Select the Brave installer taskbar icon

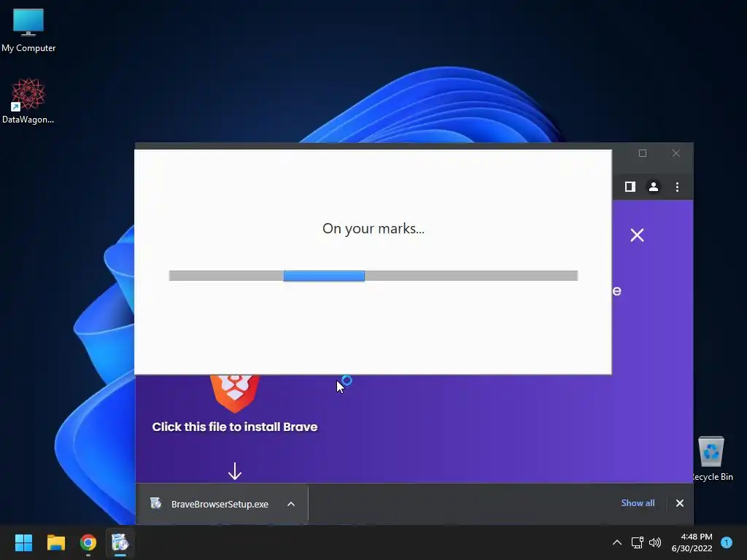tap(120, 542)
